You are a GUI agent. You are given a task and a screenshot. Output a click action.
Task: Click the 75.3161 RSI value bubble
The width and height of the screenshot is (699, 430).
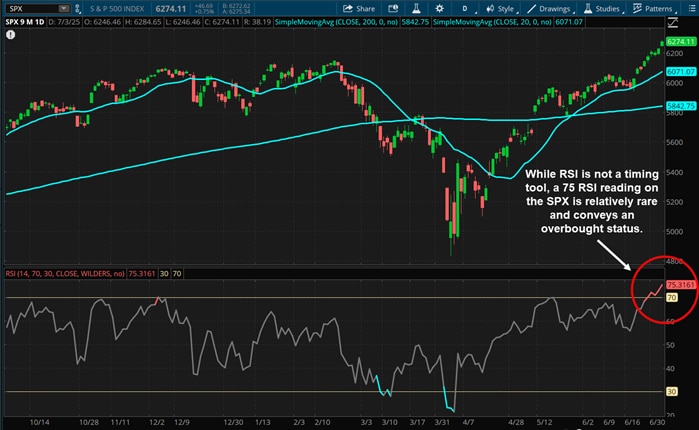point(681,285)
